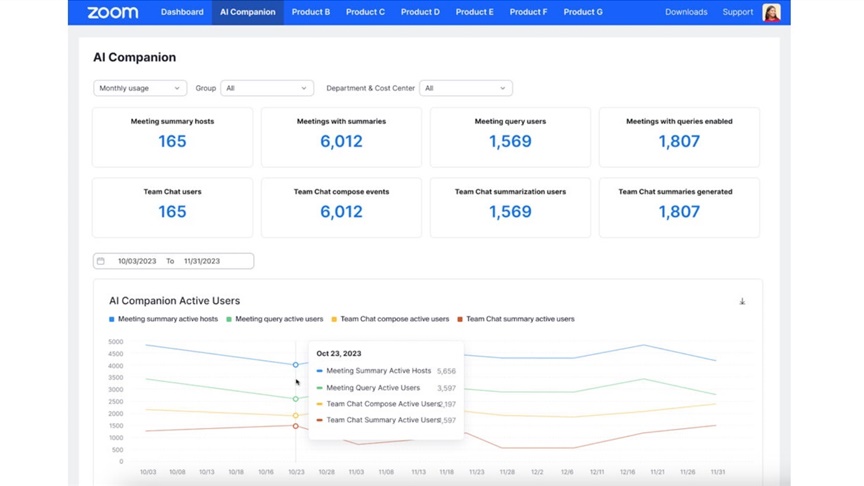Toggle Team Chat summary active users legend
Viewport: 864px width, 486px height.
(515, 319)
